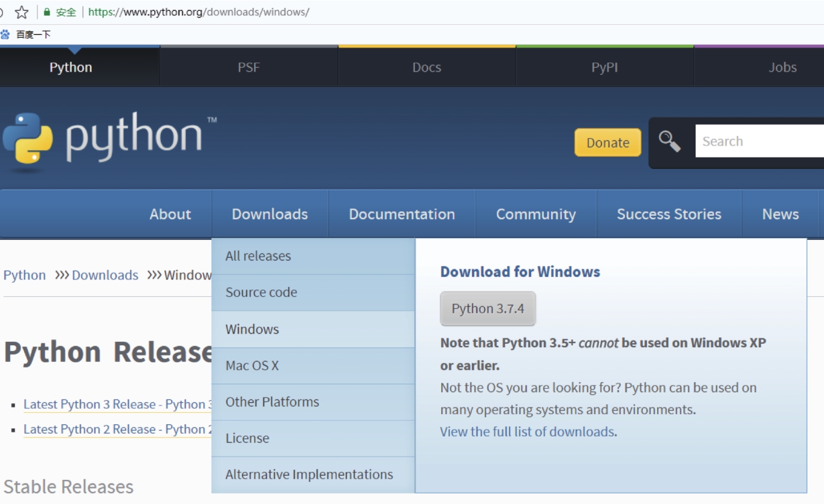The image size is (824, 504).
Task: Click the Python 3.7.4 download button
Action: click(x=488, y=308)
